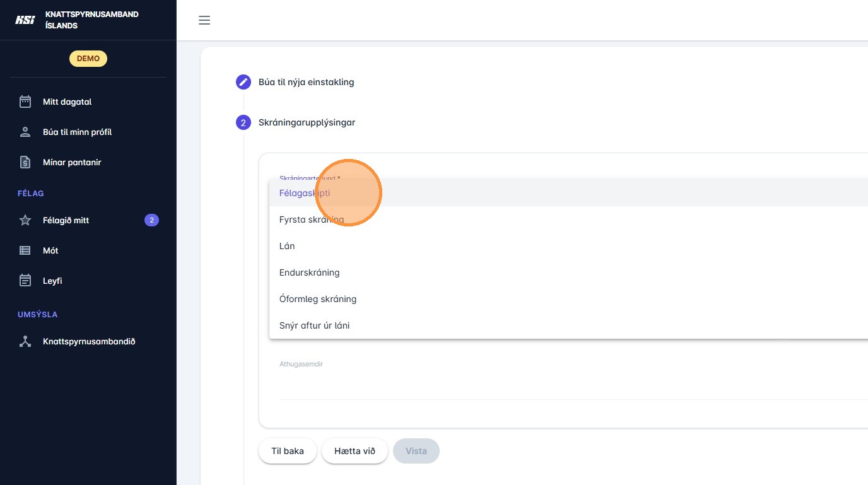Click the Mót list icon

[x=25, y=250]
